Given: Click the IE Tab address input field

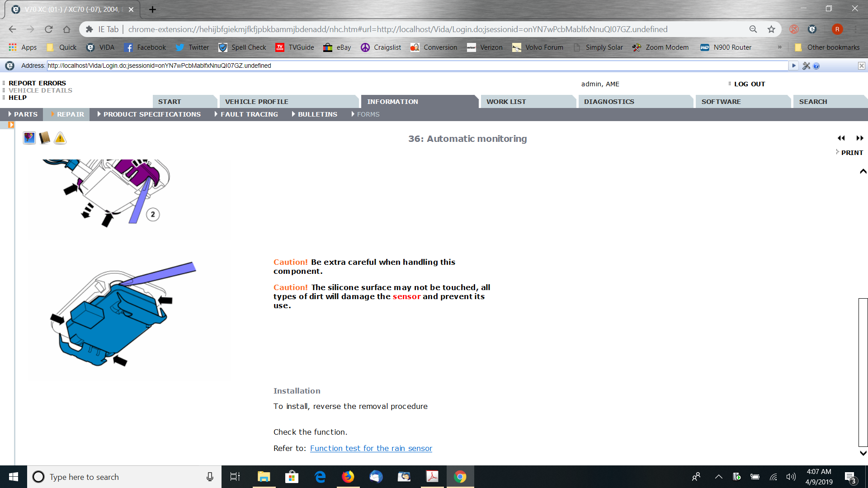Looking at the screenshot, I should point(416,66).
